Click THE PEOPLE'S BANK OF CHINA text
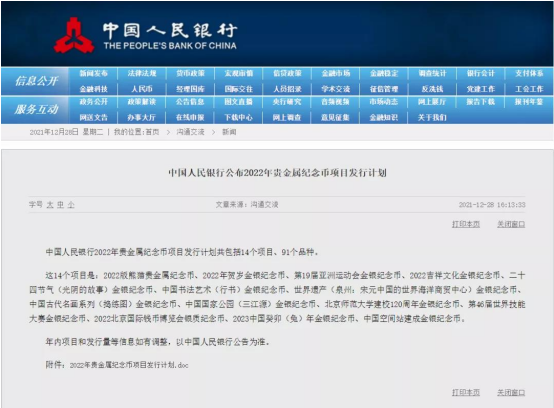 (x=170, y=46)
